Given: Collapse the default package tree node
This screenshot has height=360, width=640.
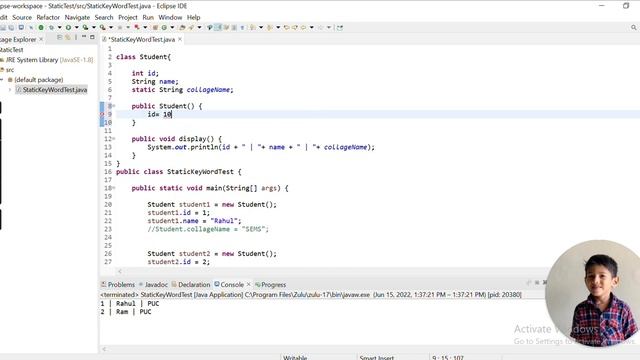Looking at the screenshot, I should click(2, 80).
